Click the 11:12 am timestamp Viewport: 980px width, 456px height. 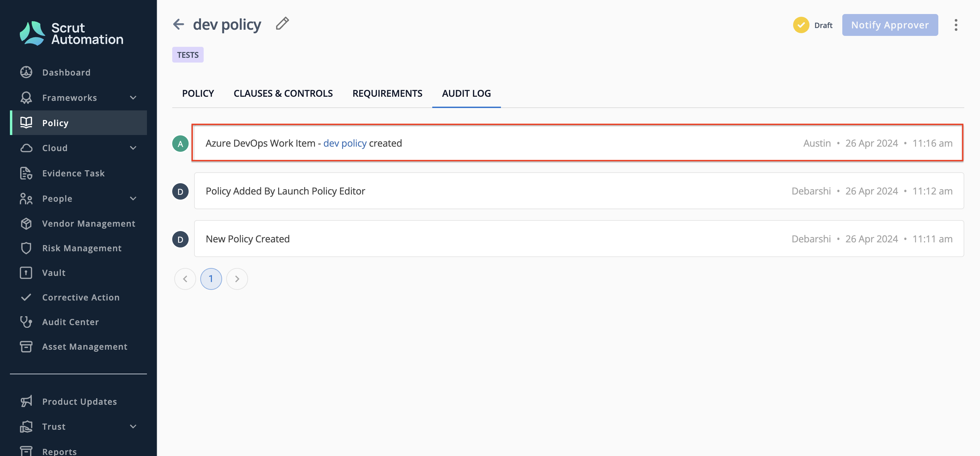tap(932, 191)
